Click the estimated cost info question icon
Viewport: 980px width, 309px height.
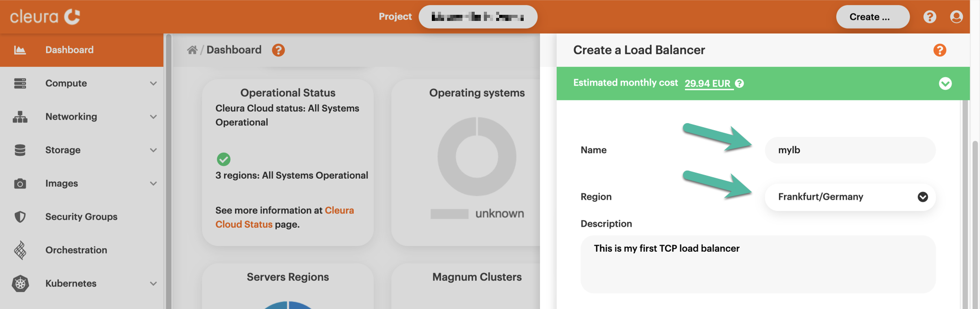click(x=740, y=83)
